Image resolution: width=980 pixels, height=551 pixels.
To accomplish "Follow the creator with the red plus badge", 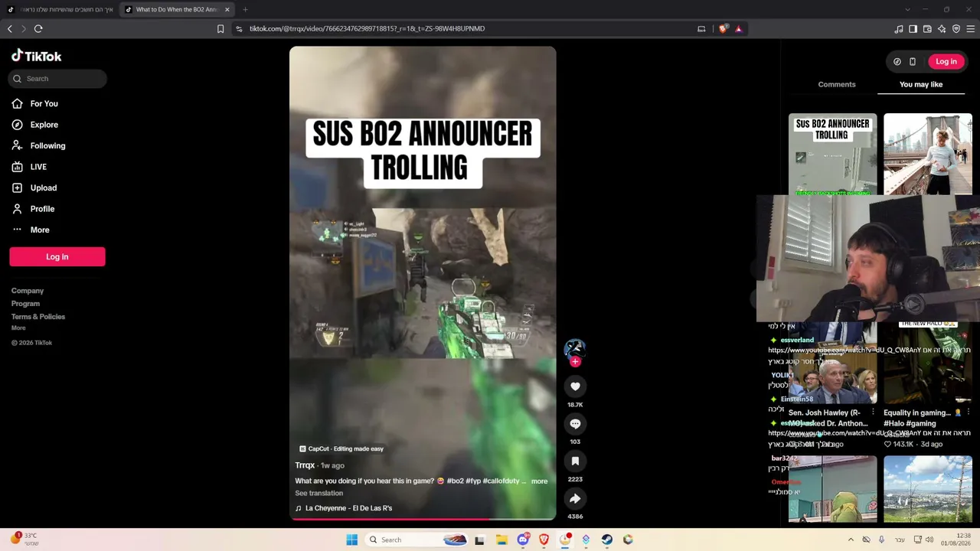I will [575, 362].
